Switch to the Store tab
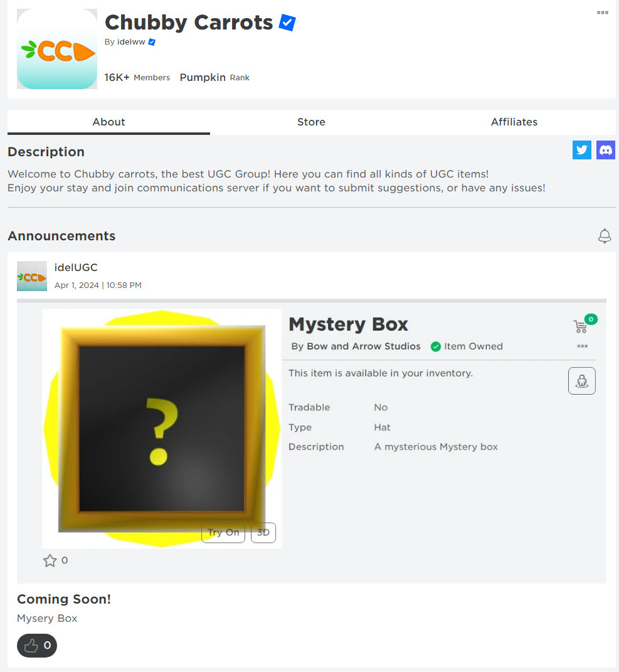619x672 pixels. (x=312, y=122)
